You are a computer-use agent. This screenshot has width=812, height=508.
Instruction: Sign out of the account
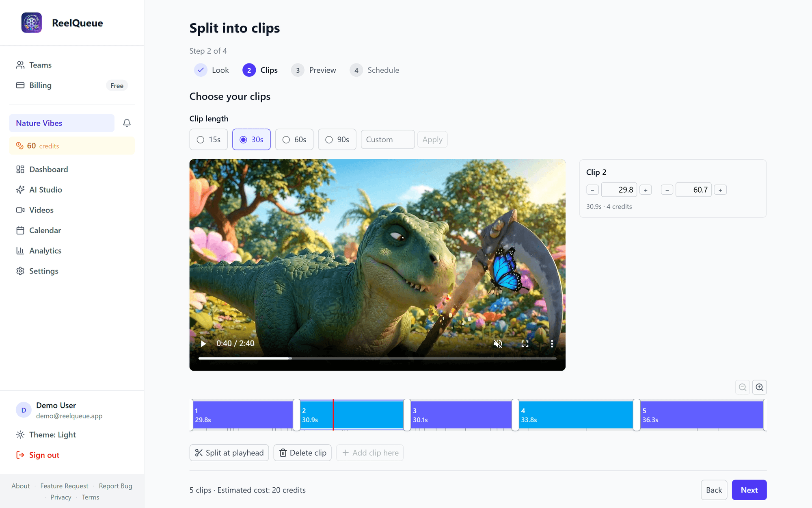(72, 455)
